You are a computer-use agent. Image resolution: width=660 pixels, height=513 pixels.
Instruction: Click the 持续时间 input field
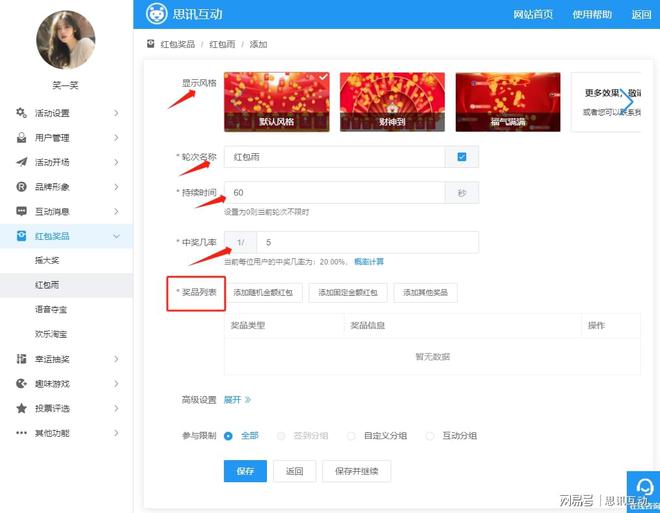[x=334, y=192]
